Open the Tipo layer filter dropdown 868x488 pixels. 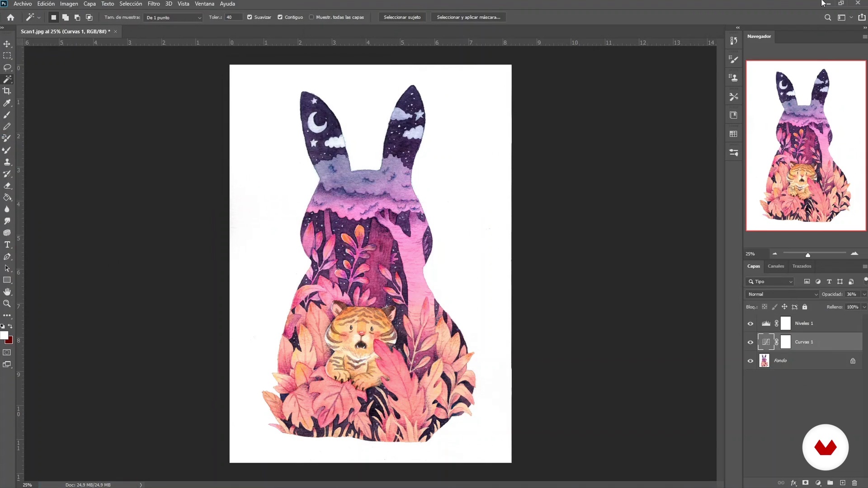click(x=769, y=282)
